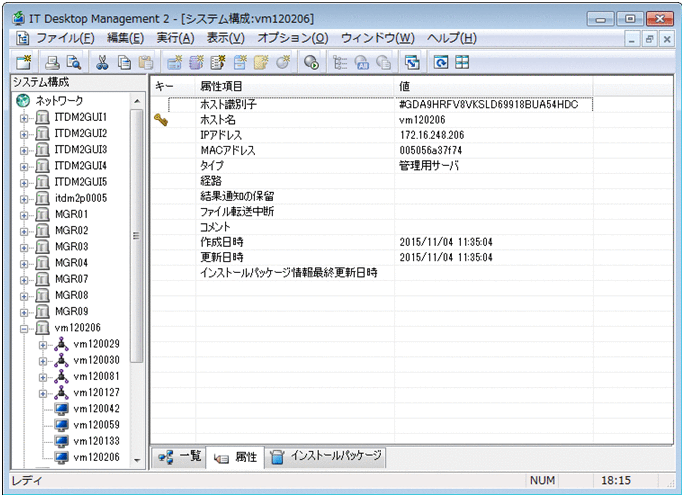Click the blue cabinet with star toolbar icon
The width and height of the screenshot is (685, 499).
pyautogui.click(x=239, y=62)
